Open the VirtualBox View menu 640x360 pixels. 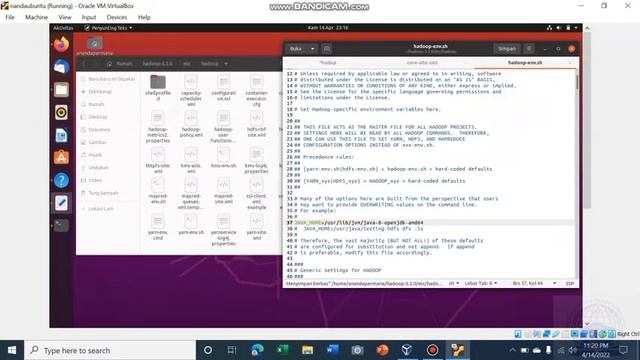click(65, 17)
